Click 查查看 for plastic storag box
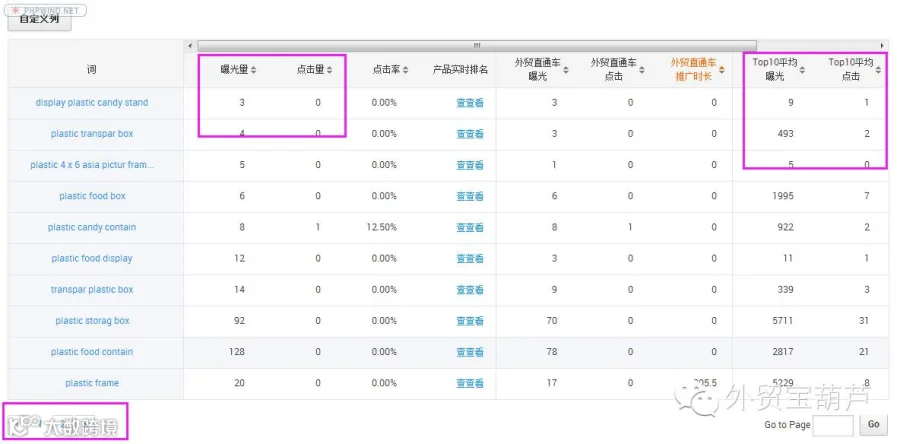Viewport: 900px width, 444px height. point(470,321)
